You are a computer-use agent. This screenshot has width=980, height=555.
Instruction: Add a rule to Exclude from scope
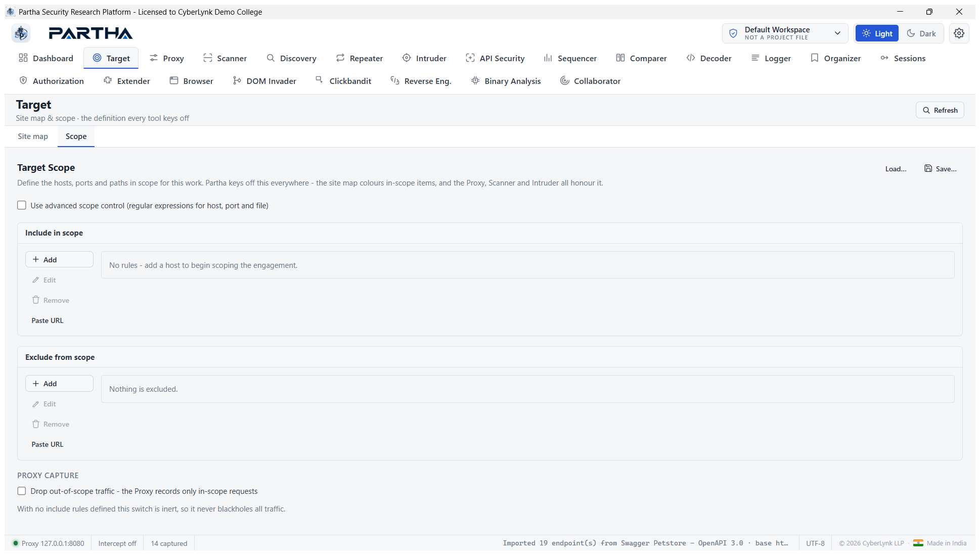[x=59, y=384]
